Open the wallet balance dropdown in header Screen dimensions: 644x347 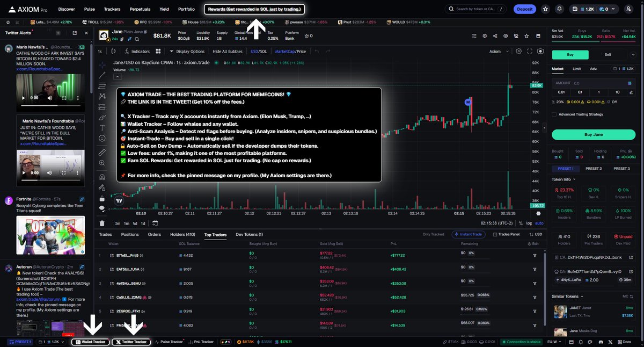593,9
